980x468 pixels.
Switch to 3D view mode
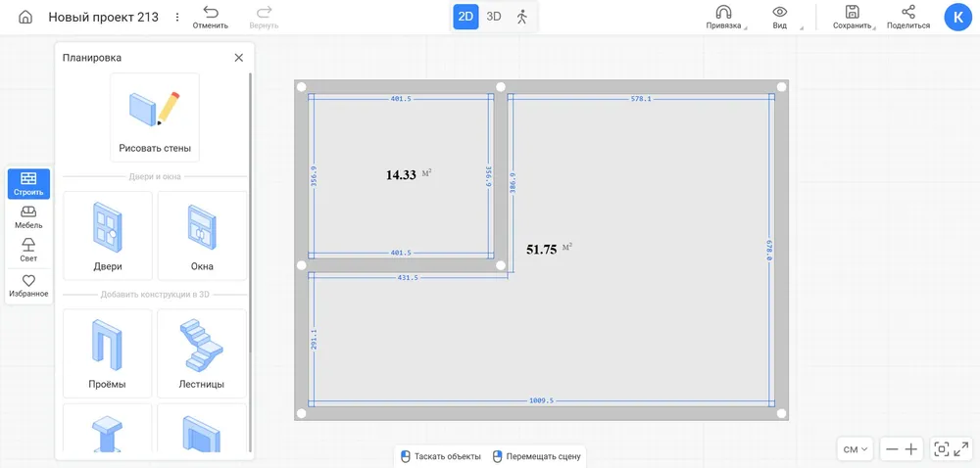494,17
